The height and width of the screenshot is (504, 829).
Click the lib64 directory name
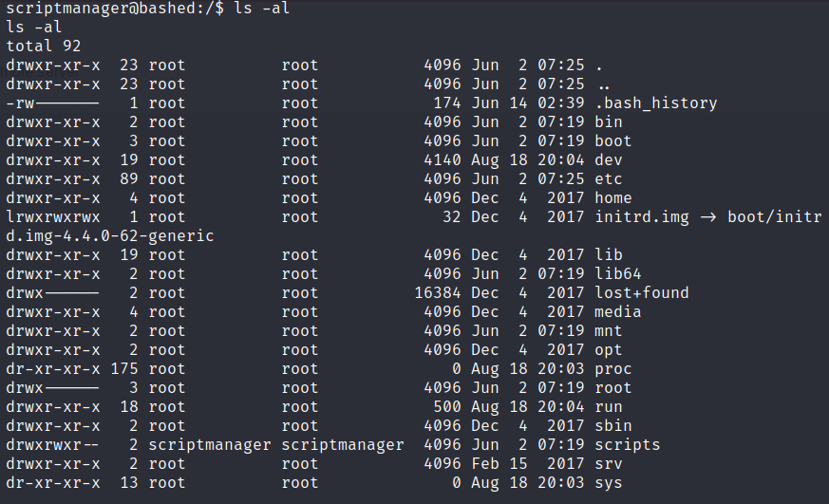point(617,274)
